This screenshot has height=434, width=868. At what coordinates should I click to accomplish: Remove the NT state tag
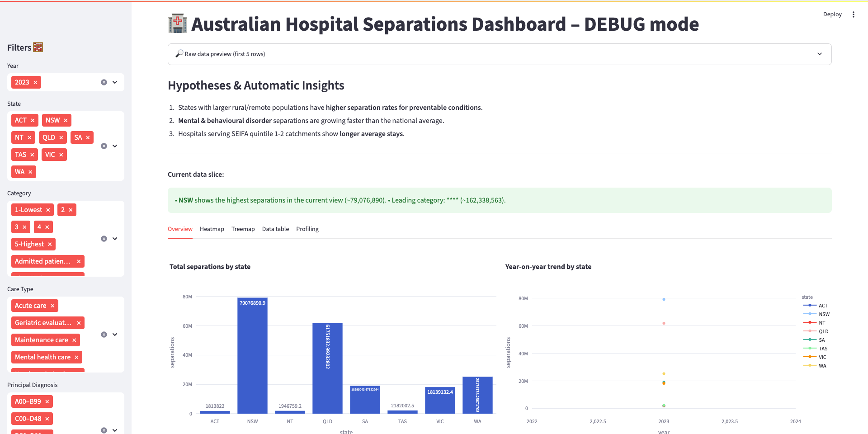[x=29, y=137]
